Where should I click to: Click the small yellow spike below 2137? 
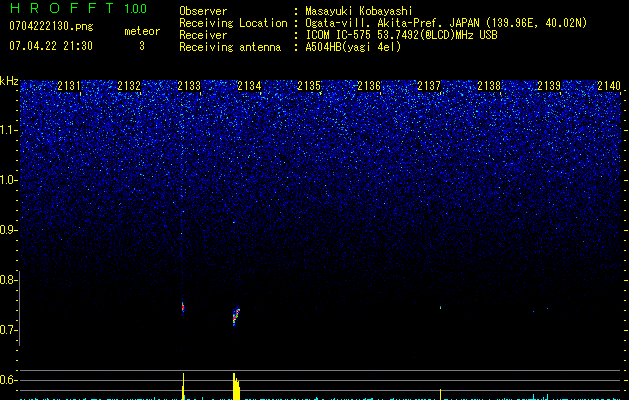click(x=440, y=394)
